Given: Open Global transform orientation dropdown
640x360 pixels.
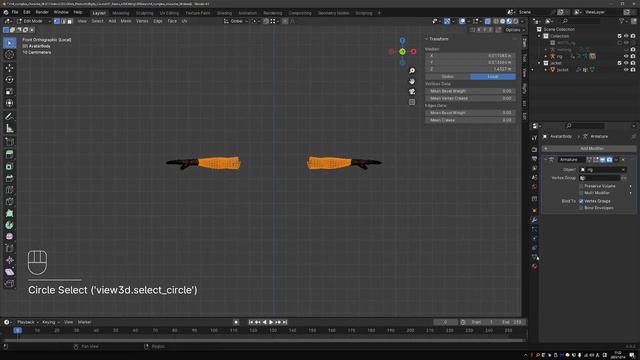Looking at the screenshot, I should click(236, 21).
